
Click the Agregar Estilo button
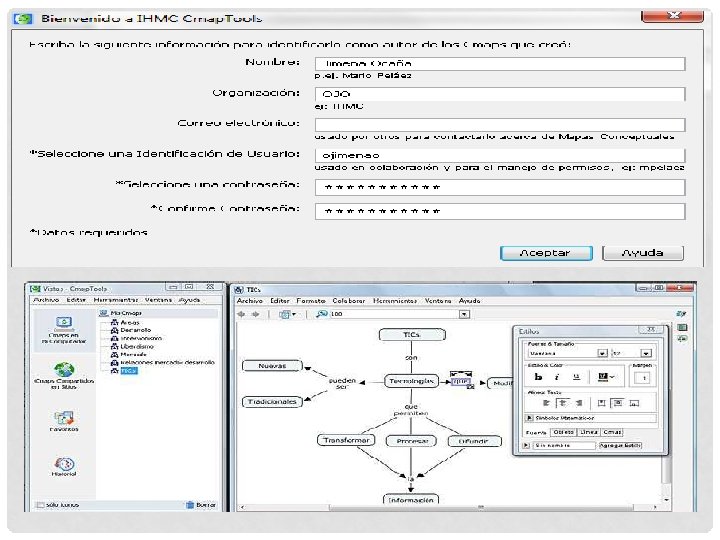point(620,445)
